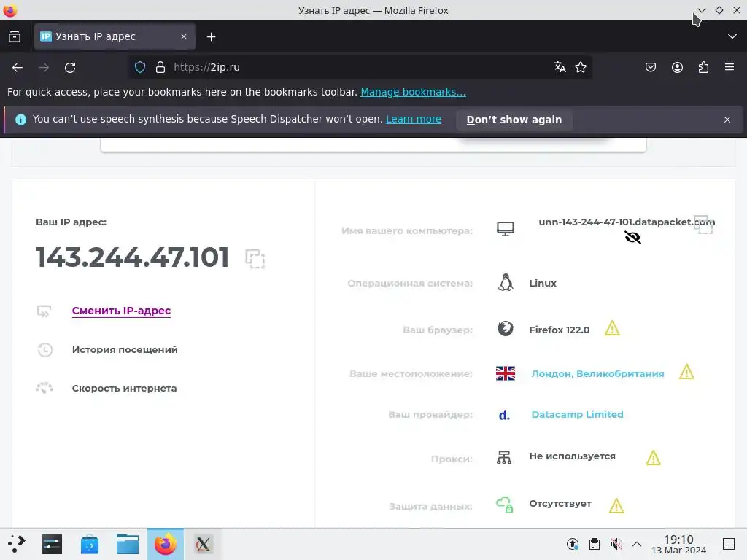Screen dimensions: 747x560
Task: Copy the IP address 143.244.47.101
Action: 255,259
